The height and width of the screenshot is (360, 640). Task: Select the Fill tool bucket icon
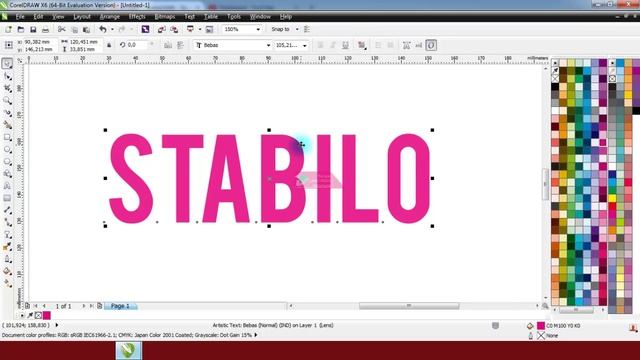coord(7,271)
